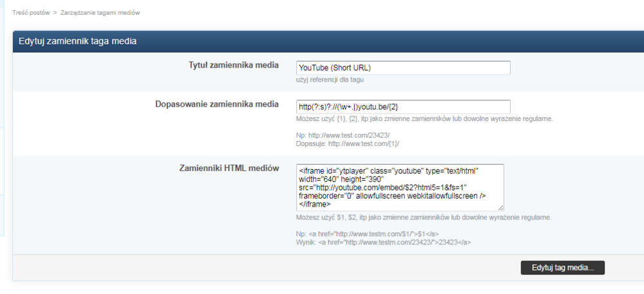
Task: Click the "Zamienniki HTML mediów" label
Action: pyautogui.click(x=229, y=169)
